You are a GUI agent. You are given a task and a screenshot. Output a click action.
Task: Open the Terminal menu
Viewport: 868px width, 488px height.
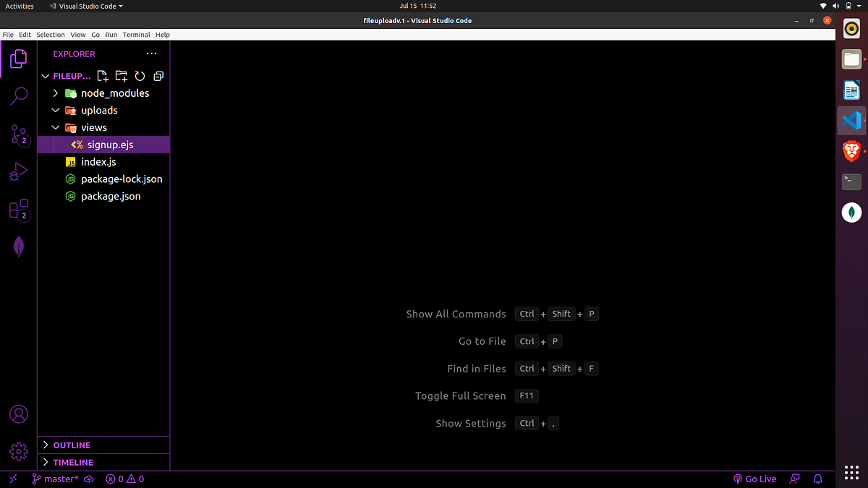[137, 34]
